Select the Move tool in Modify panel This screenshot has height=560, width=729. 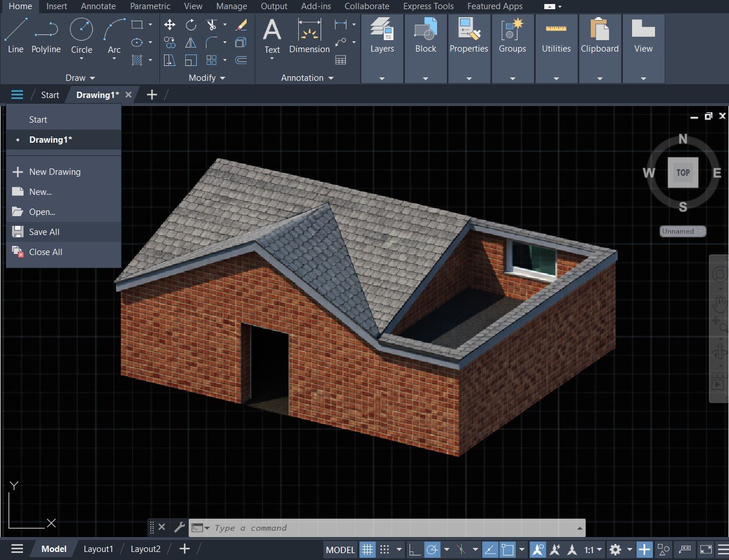click(x=169, y=25)
